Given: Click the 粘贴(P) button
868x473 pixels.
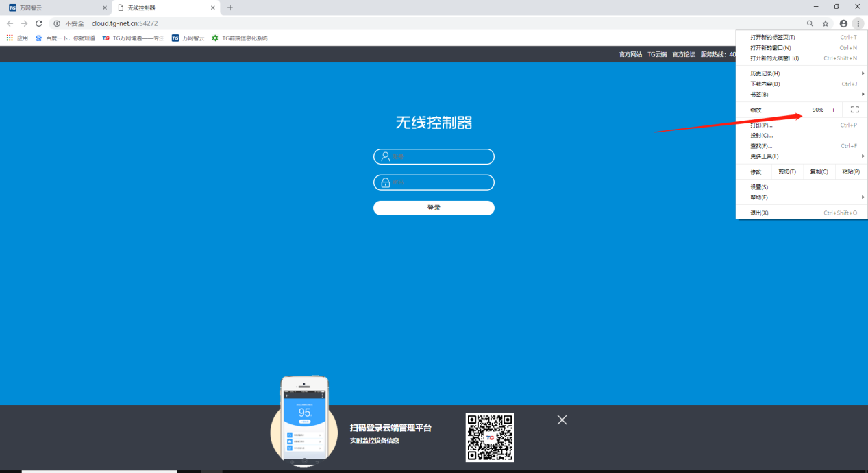Looking at the screenshot, I should click(x=851, y=171).
